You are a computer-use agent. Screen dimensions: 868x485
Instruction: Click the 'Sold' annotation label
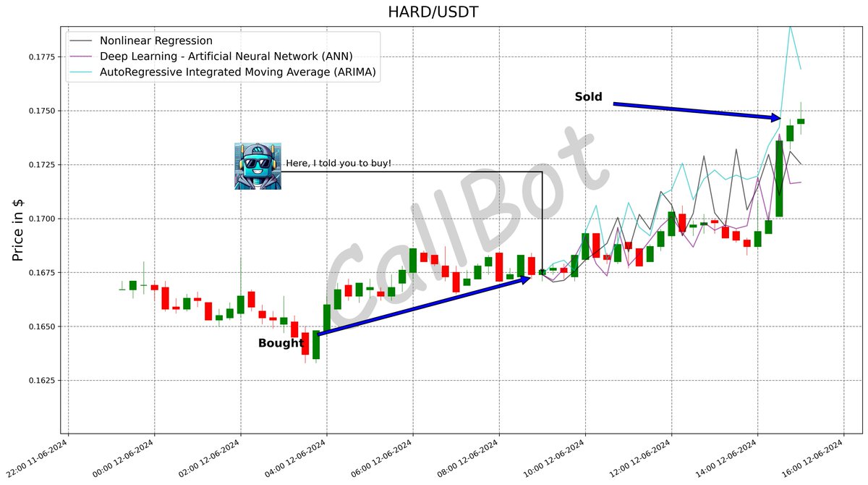pos(588,96)
